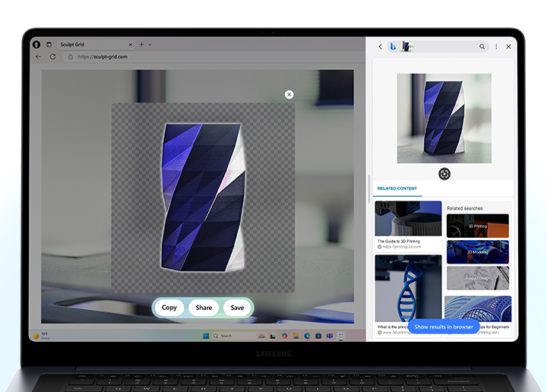Open the Windows Start menu

click(205, 336)
